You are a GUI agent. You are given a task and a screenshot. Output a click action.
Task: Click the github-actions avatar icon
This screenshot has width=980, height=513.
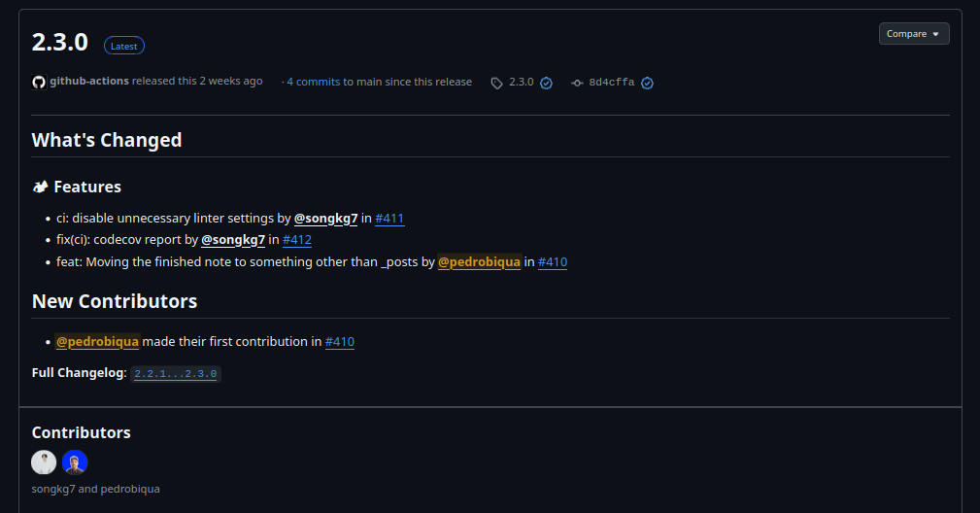(39, 82)
